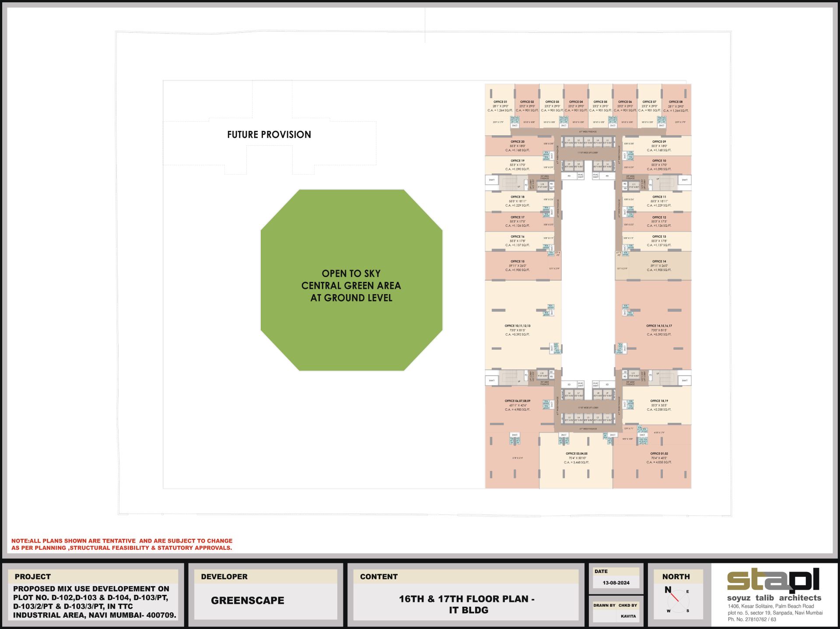Select the OFFICE 01,02 combined unit label
Screen dimensions: 840x629
tap(659, 454)
